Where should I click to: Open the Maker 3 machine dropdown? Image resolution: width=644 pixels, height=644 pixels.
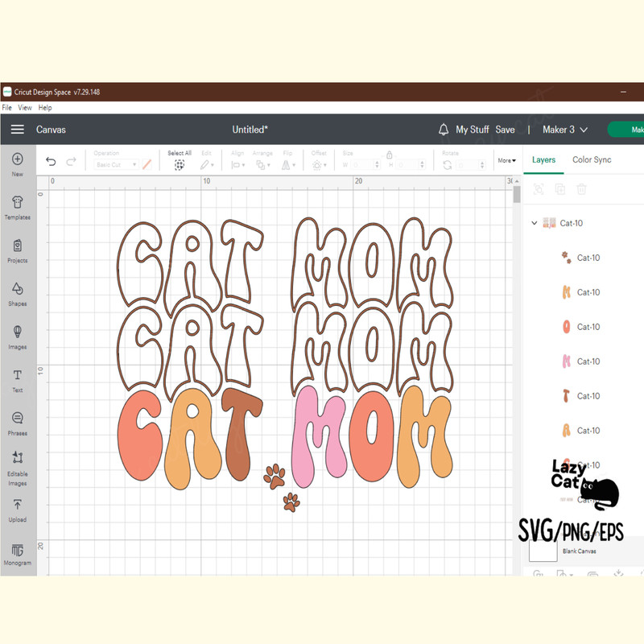(x=565, y=130)
